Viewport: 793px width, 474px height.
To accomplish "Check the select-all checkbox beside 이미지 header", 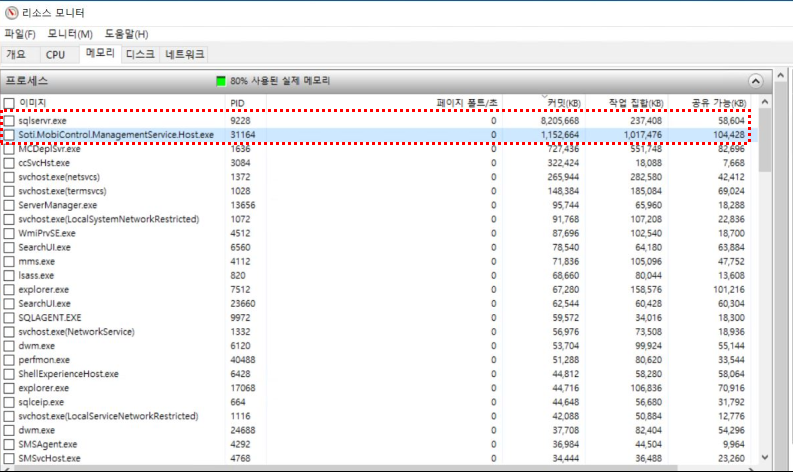I will pos(9,103).
